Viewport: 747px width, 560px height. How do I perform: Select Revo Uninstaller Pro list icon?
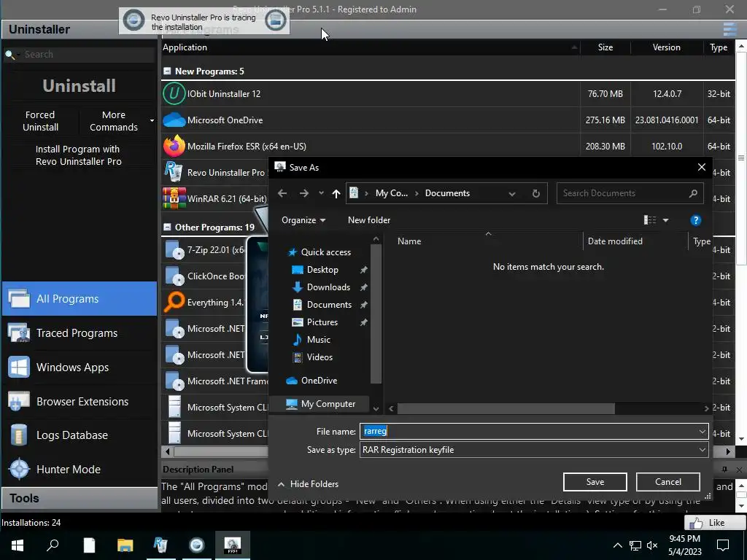tap(172, 172)
